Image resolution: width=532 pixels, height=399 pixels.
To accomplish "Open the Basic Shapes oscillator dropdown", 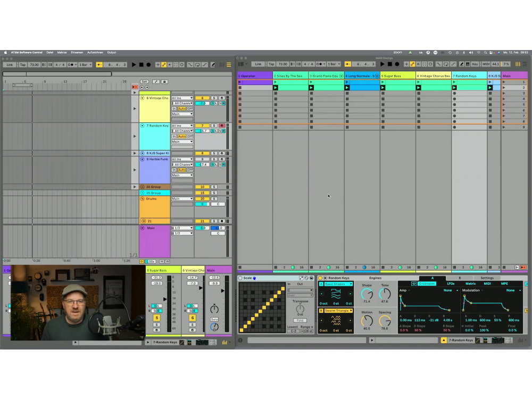I will point(338,284).
